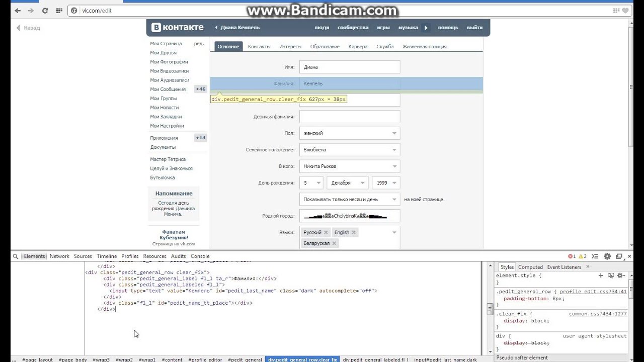Click the DevTools dock side icon

coord(619,256)
